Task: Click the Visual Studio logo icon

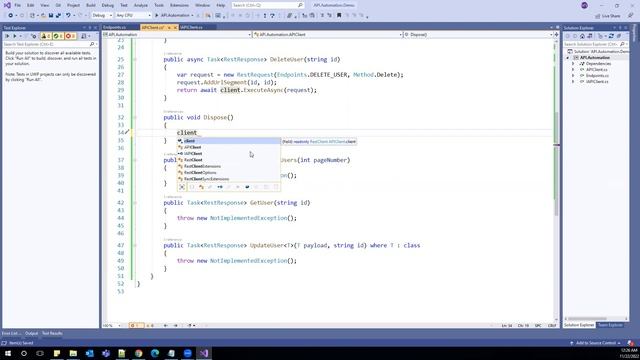Action: point(7,5)
